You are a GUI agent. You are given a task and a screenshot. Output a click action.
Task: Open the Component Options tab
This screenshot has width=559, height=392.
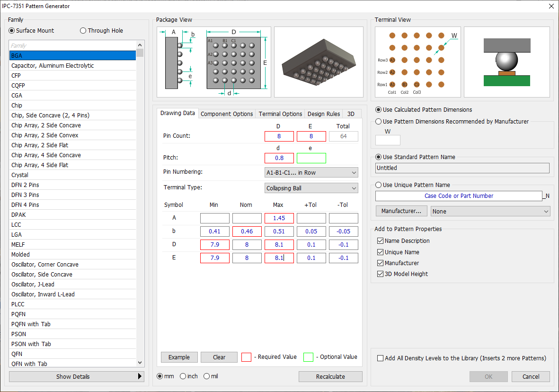[227, 114]
